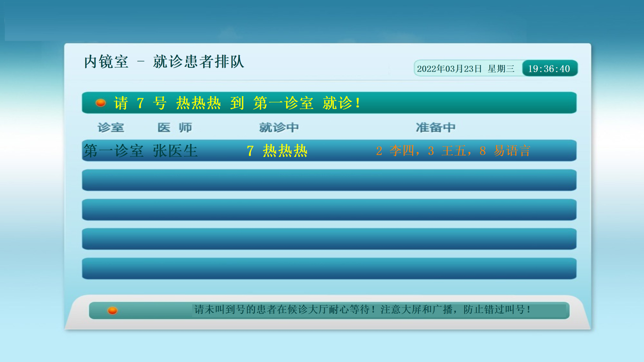Click waiting patient 3 王五
644x362 pixels.
447,151
